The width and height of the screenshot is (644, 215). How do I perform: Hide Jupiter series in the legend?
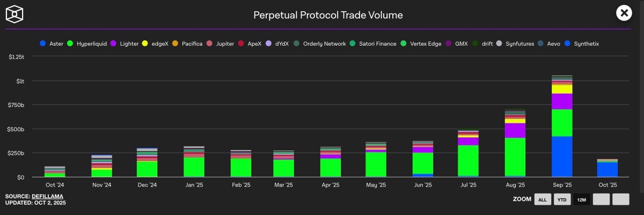pyautogui.click(x=220, y=44)
